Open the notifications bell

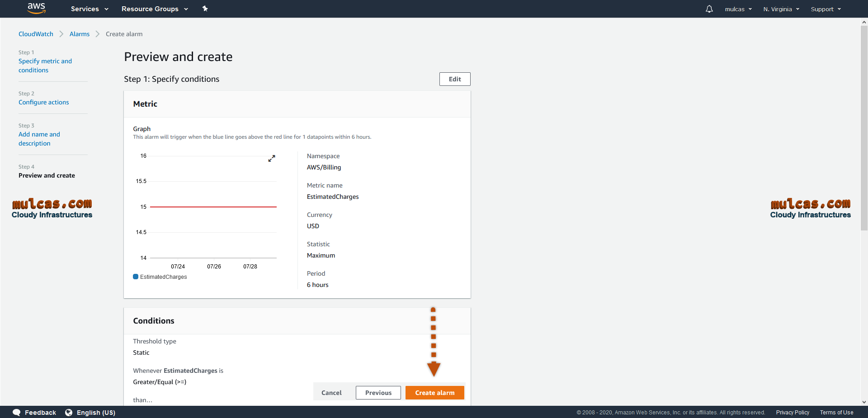pyautogui.click(x=709, y=9)
